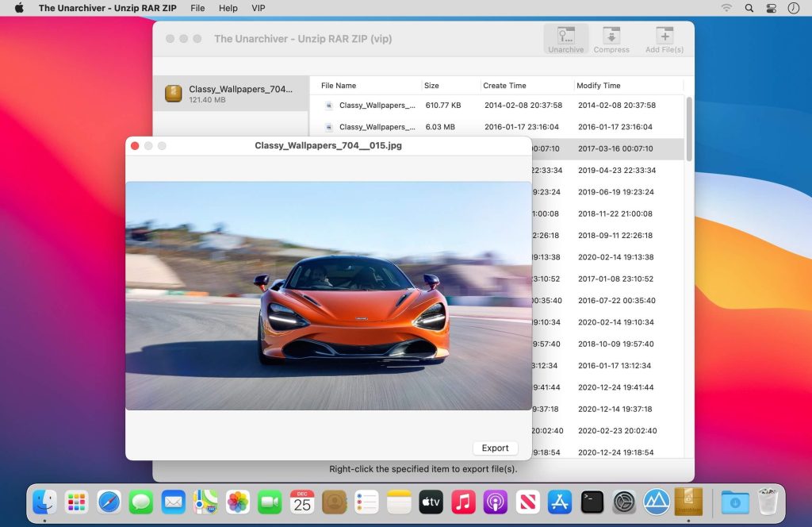The image size is (812, 527).
Task: Open the Apple menu
Action: coord(19,8)
